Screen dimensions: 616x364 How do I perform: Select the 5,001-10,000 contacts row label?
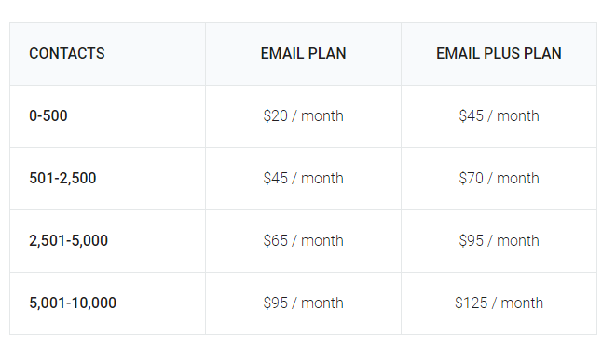click(x=73, y=303)
